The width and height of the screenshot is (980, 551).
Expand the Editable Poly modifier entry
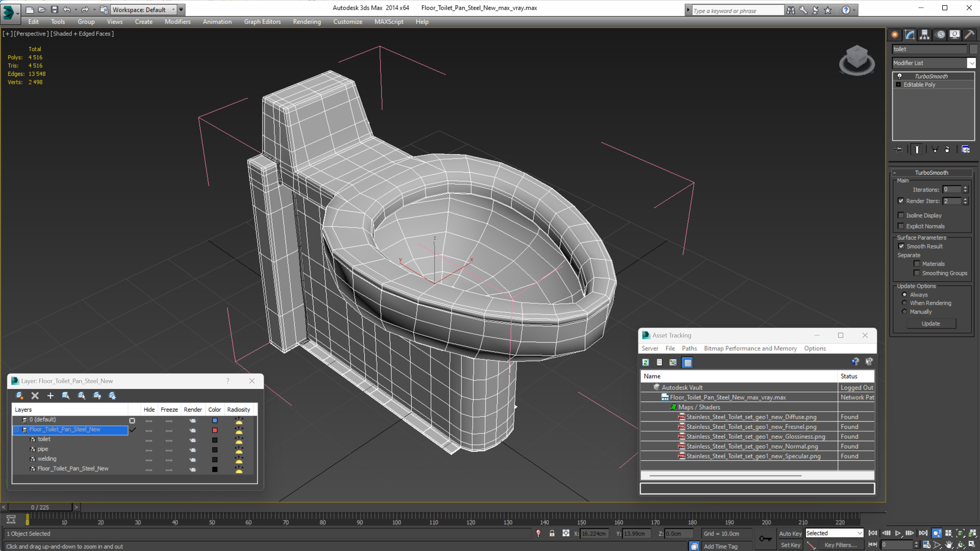[x=898, y=84]
